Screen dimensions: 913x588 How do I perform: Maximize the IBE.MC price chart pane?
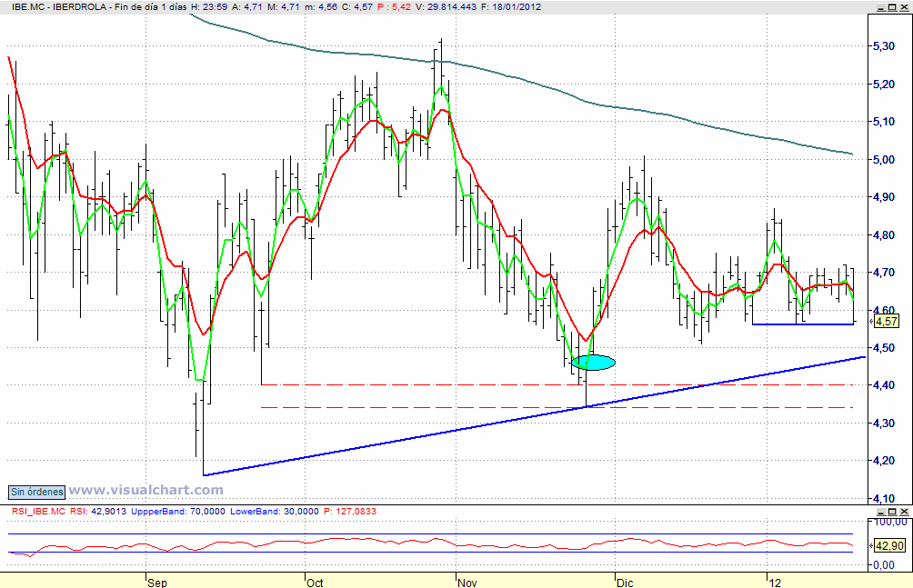point(893,7)
